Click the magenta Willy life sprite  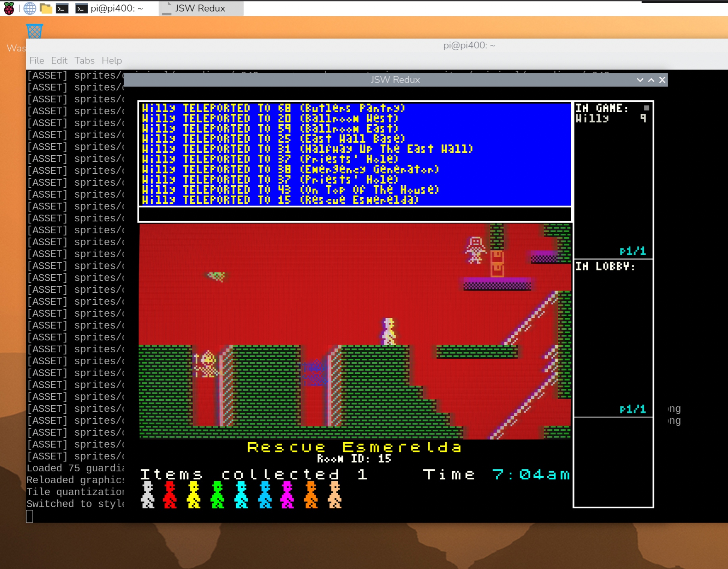287,494
